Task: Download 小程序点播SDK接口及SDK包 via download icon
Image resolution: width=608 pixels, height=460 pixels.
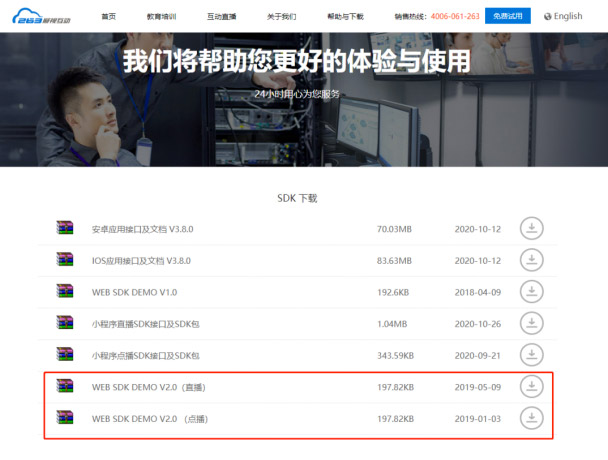Action: [x=532, y=355]
